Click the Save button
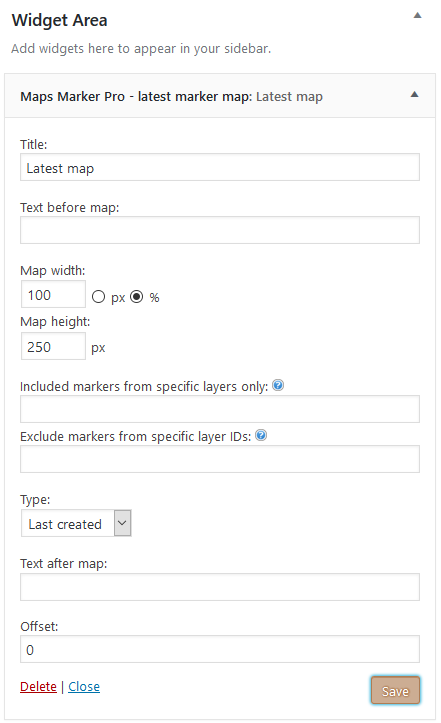This screenshot has height=723, width=441. (395, 690)
